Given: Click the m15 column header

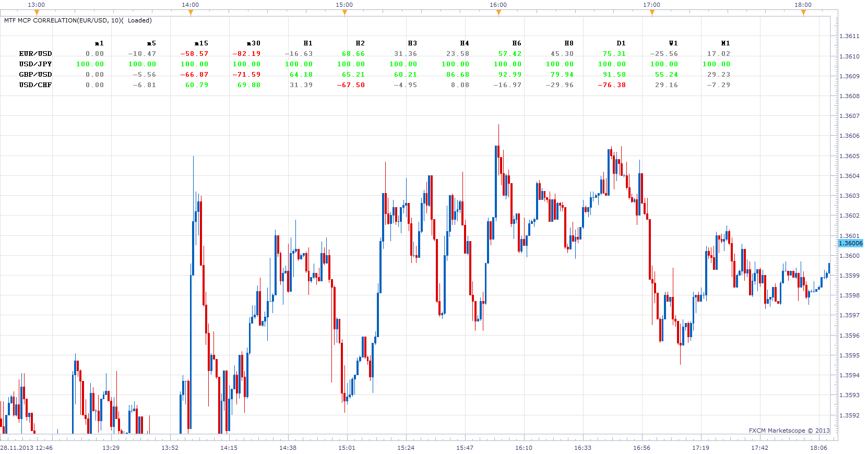Looking at the screenshot, I should tap(201, 43).
